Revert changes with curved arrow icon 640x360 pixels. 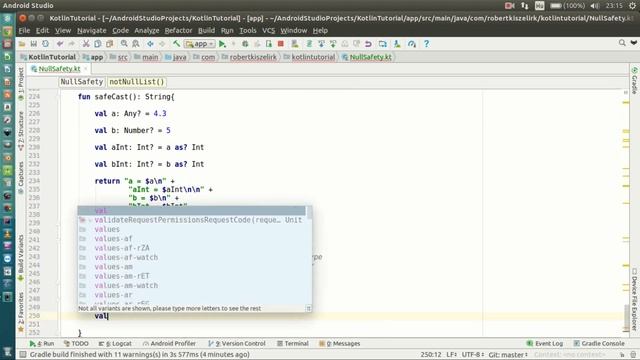click(368, 44)
